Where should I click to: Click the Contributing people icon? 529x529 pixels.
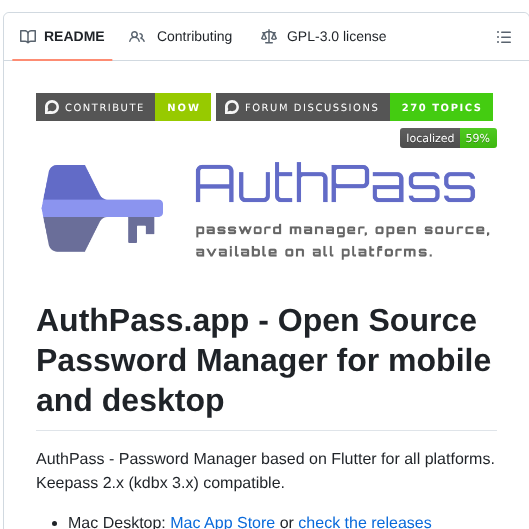pos(137,36)
